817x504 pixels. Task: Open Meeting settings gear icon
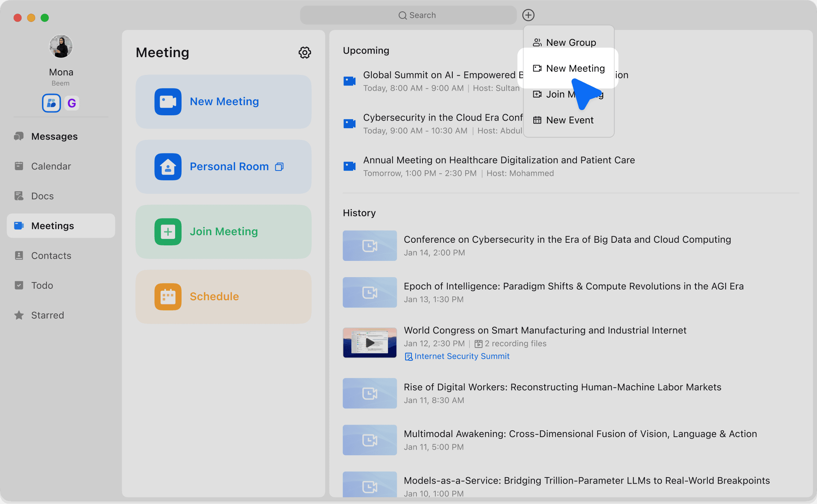[x=304, y=53]
